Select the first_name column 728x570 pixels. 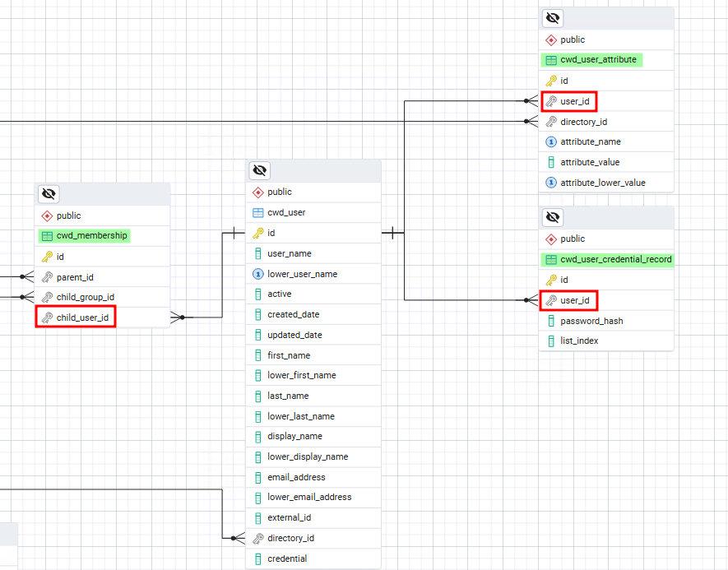click(289, 355)
